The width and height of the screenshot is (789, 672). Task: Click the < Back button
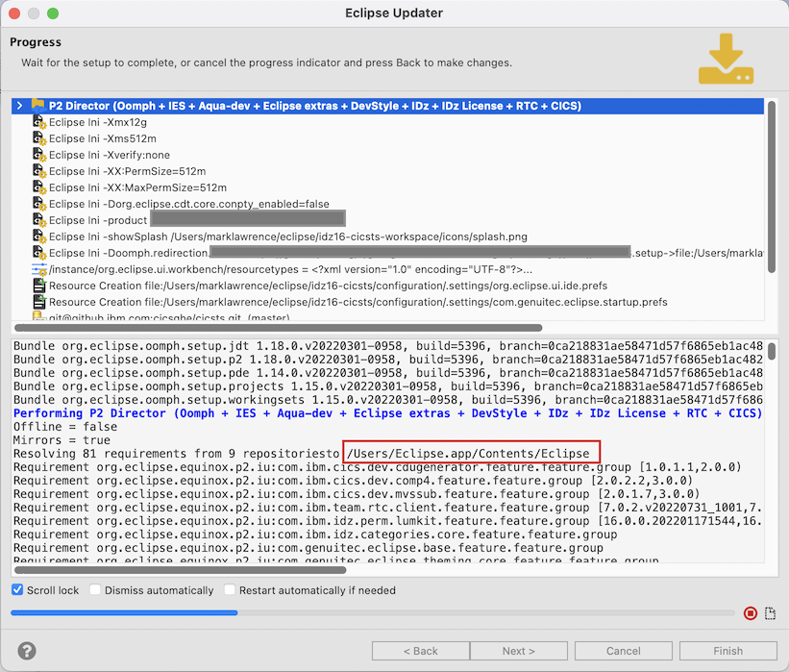pyautogui.click(x=421, y=651)
